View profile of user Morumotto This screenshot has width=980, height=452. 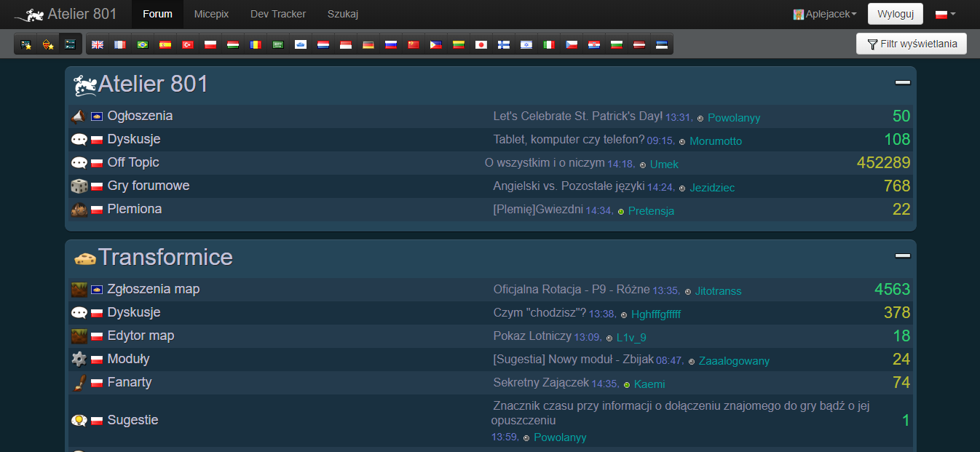tap(716, 141)
